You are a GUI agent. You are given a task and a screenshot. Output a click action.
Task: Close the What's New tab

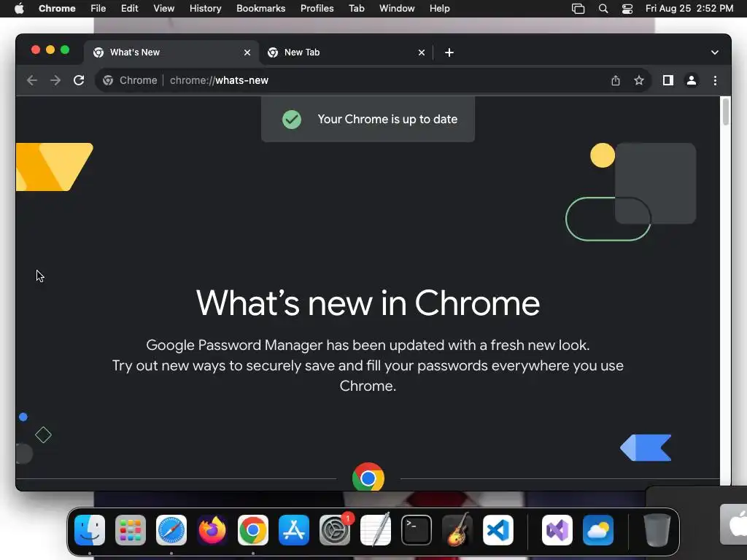247,52
